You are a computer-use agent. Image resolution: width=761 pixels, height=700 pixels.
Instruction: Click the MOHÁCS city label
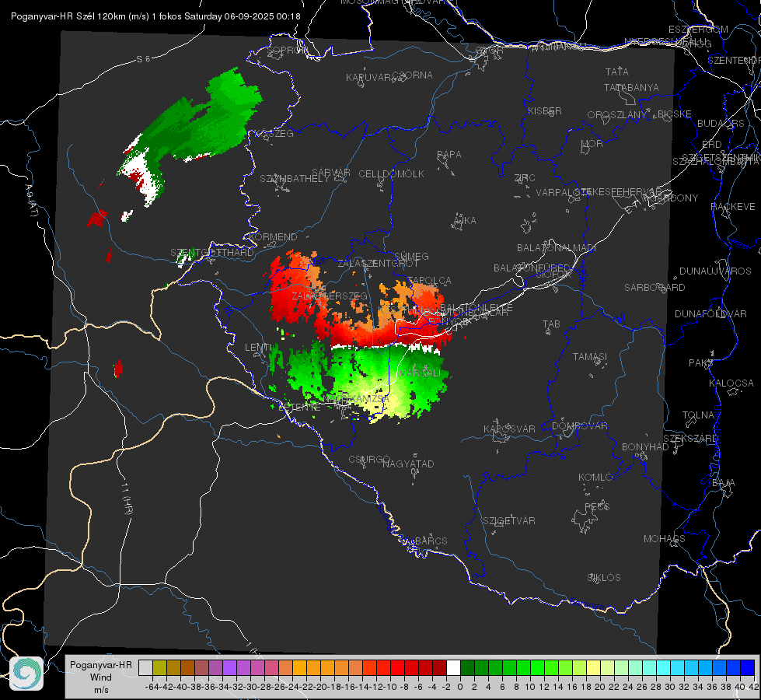pyautogui.click(x=664, y=539)
